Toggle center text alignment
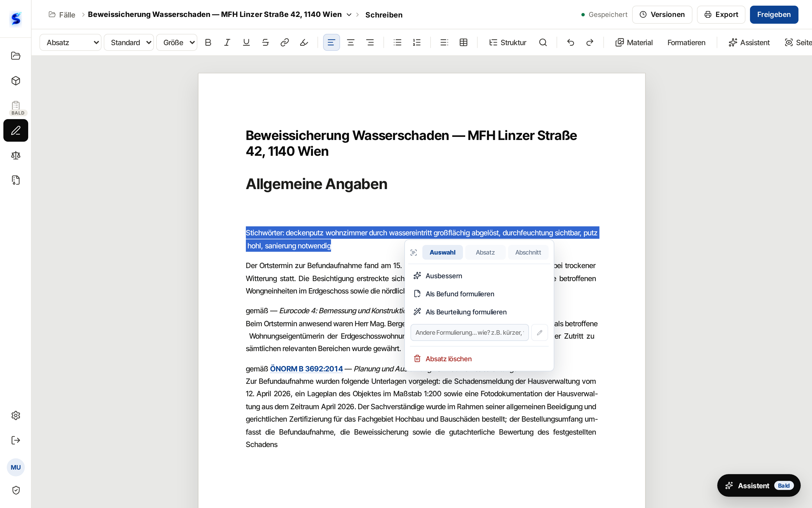The image size is (812, 508). 351,42
